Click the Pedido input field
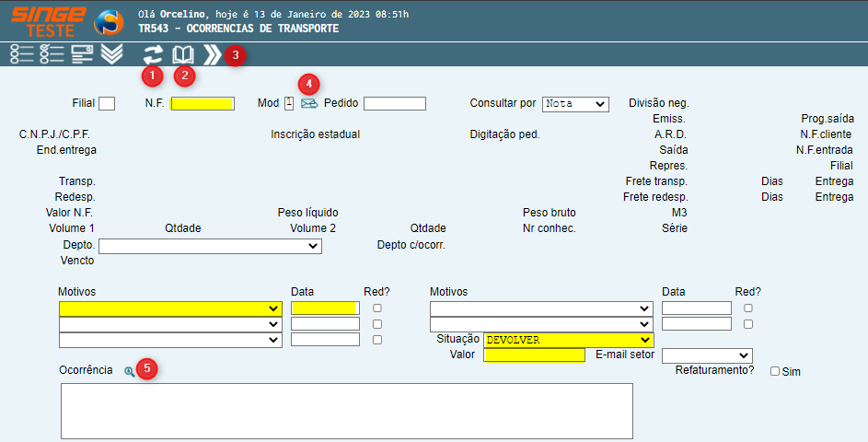Viewport: 868px width, 442px height. point(395,103)
